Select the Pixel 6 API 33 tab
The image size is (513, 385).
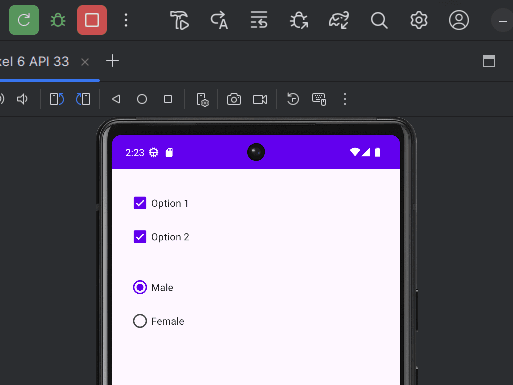[35, 62]
